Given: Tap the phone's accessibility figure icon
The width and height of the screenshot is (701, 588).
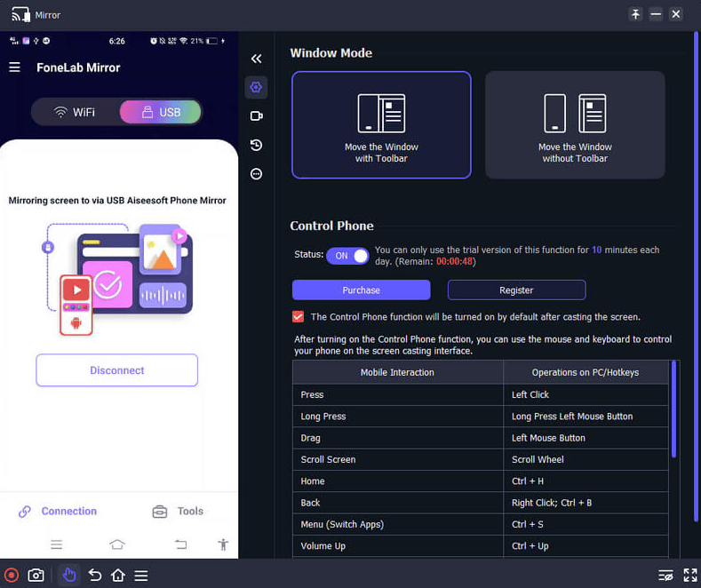Looking at the screenshot, I should click(223, 544).
